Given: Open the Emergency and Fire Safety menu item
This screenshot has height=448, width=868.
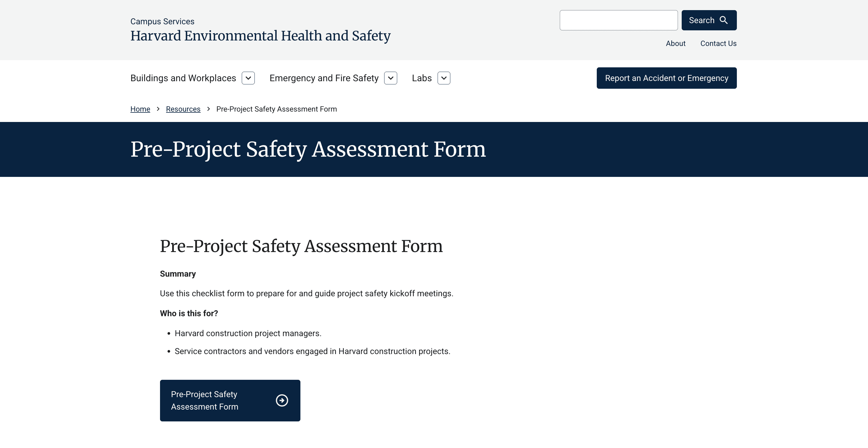Looking at the screenshot, I should tap(324, 78).
